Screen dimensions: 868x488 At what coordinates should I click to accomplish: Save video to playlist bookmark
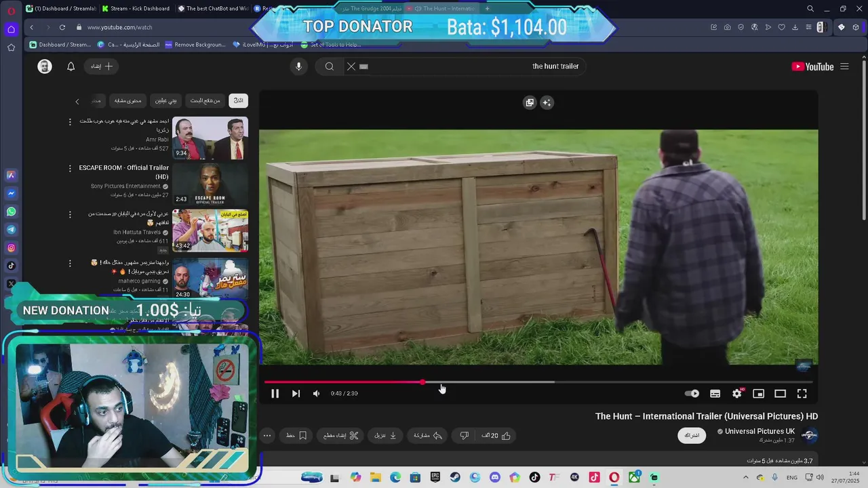click(x=297, y=436)
